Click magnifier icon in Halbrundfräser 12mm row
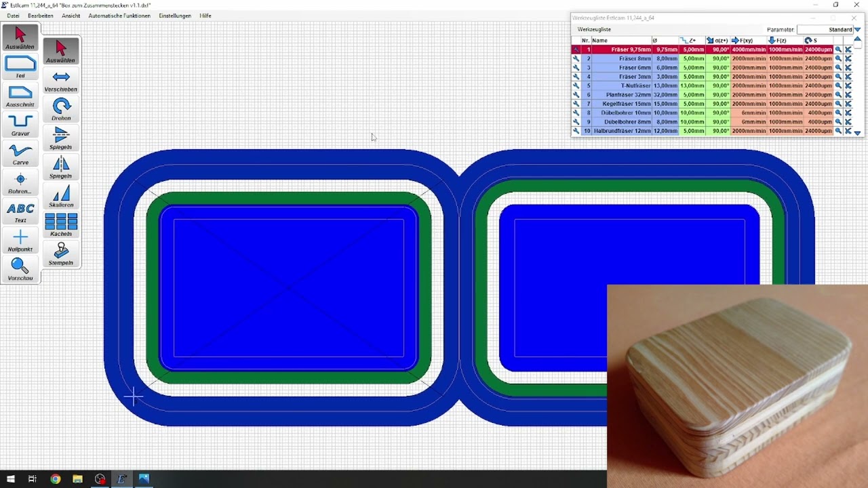The width and height of the screenshot is (868, 488). click(x=838, y=131)
